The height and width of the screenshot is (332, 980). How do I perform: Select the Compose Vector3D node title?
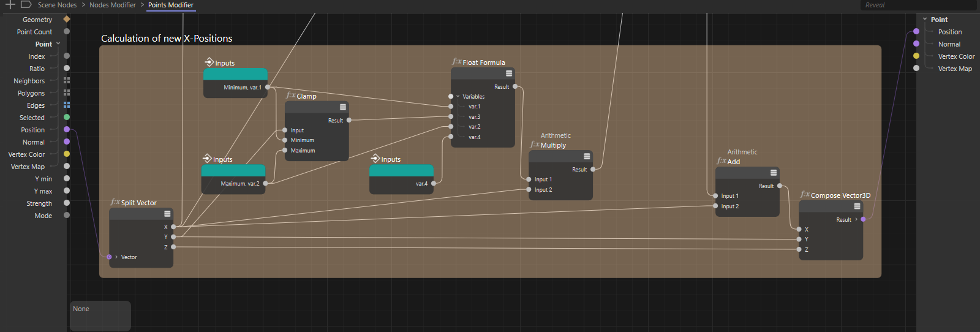pos(840,195)
